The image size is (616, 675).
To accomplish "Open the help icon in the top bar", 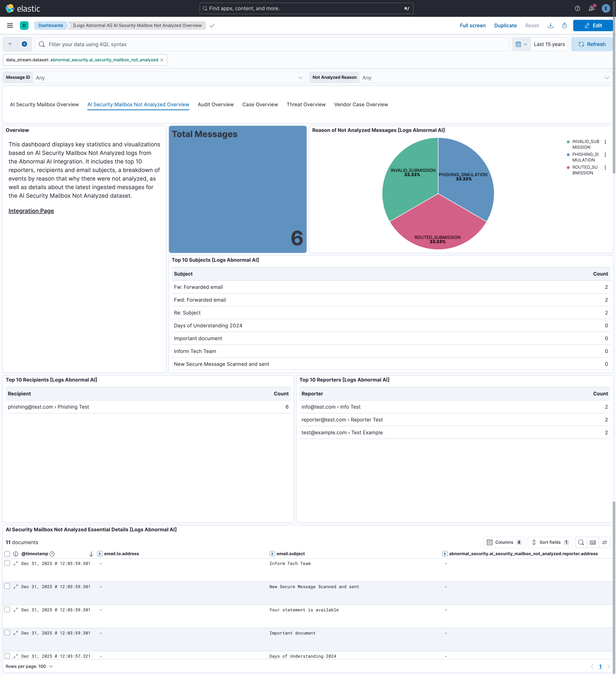I will [x=577, y=8].
